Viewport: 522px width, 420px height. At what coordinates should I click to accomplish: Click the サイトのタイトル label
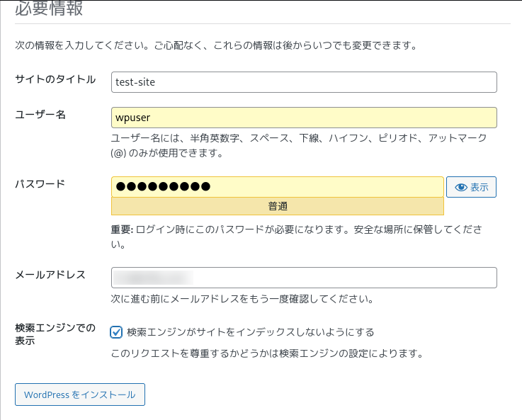coord(55,79)
